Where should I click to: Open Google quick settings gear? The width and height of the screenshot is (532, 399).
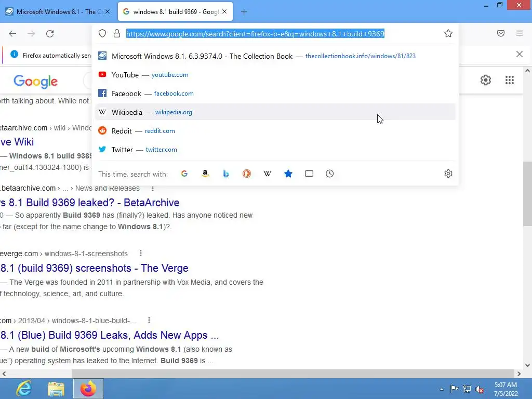(x=486, y=80)
